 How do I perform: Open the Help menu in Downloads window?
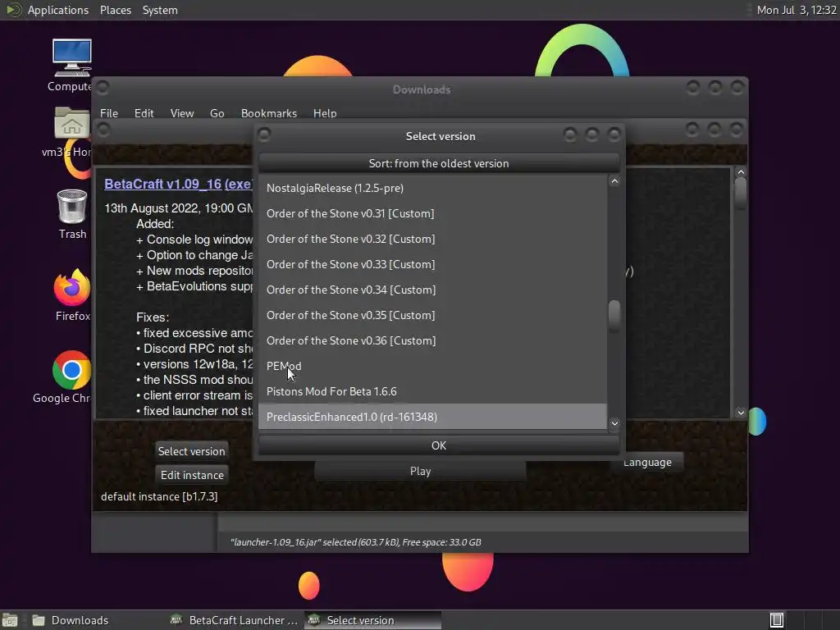[x=325, y=113]
